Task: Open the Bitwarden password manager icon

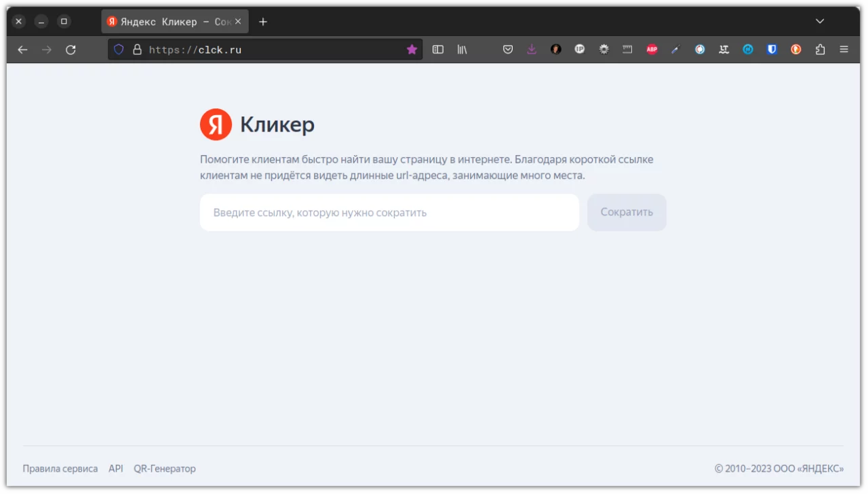Action: coord(772,49)
